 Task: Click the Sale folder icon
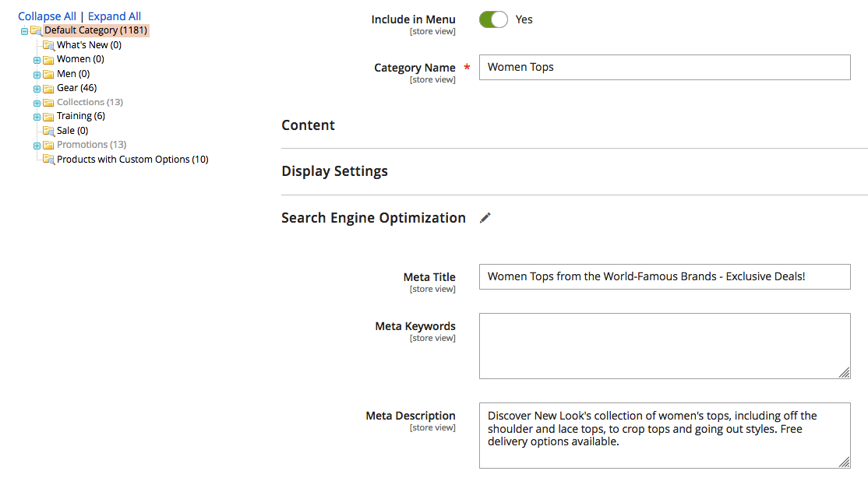tap(47, 130)
